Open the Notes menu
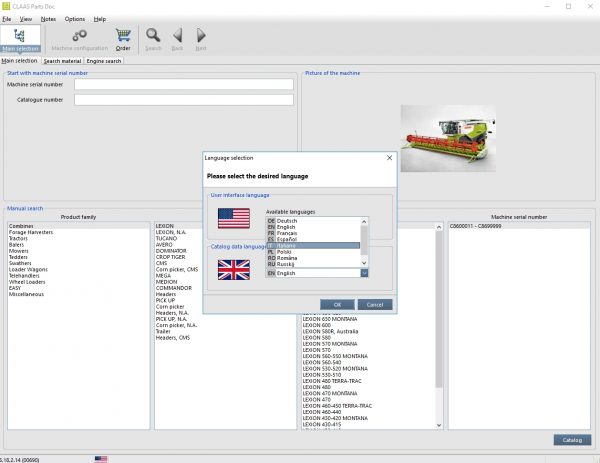Screen dimensions: 600x463 [48, 19]
